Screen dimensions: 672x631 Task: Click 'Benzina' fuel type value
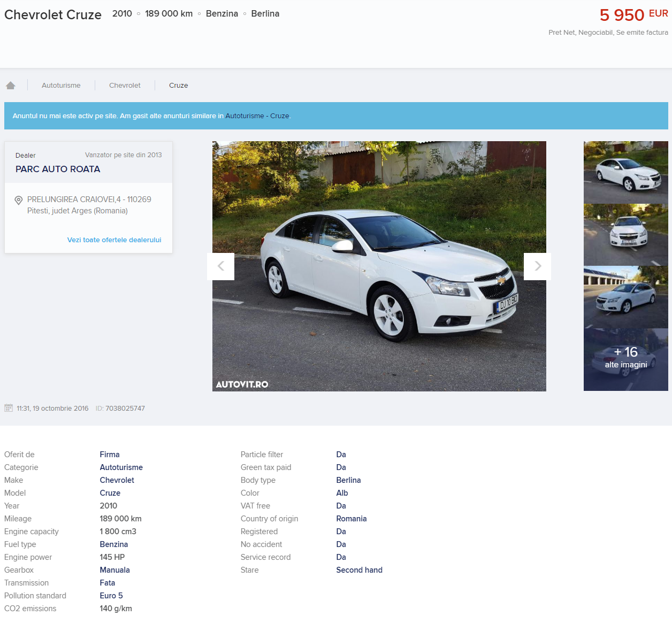click(114, 544)
